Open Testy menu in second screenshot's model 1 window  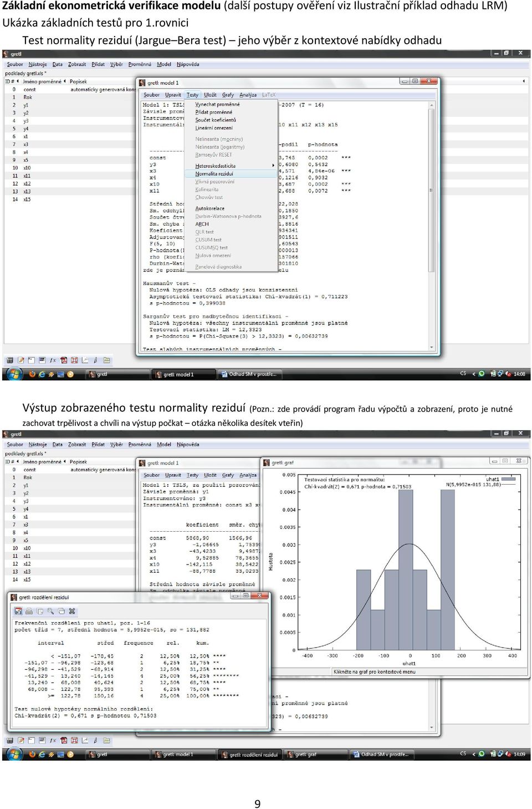pyautogui.click(x=192, y=475)
